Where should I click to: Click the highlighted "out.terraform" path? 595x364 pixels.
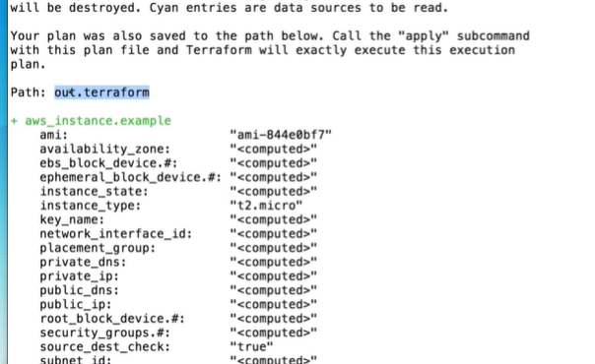point(101,92)
